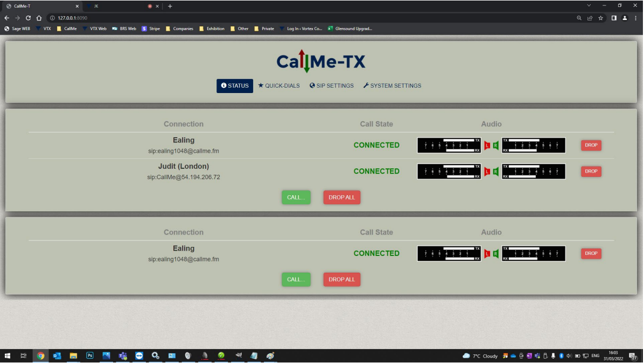The image size is (644, 363).
Task: Open Notepad from the taskbar
Action: tap(254, 355)
